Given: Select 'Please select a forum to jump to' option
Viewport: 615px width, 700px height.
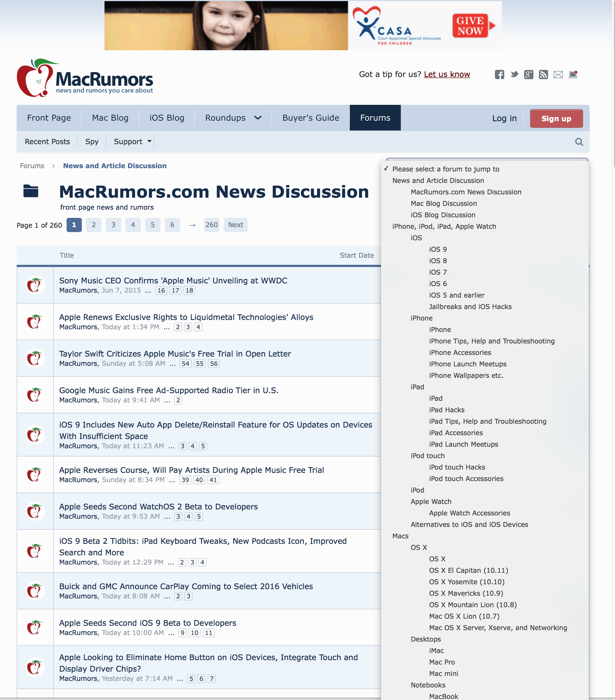Looking at the screenshot, I should [x=446, y=169].
